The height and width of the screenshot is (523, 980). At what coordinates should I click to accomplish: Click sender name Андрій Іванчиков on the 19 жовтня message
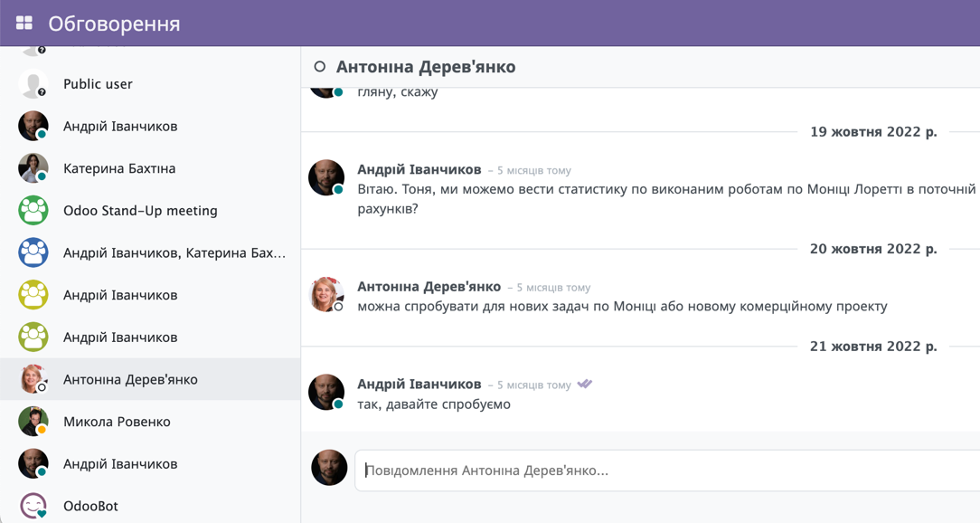(419, 170)
